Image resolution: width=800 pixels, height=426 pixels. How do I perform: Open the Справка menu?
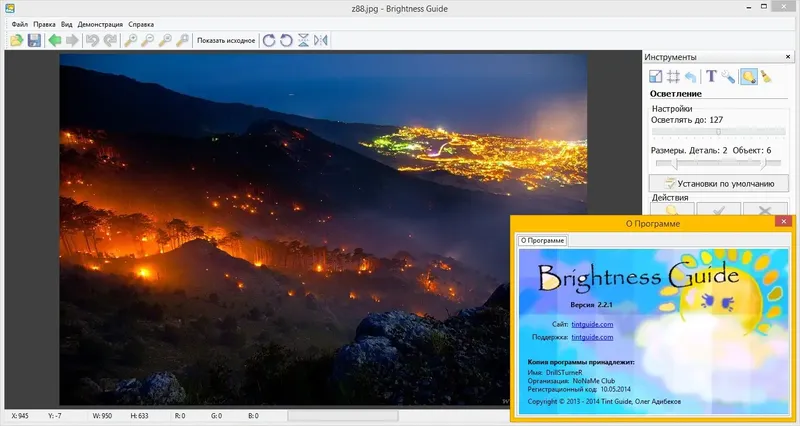141,24
